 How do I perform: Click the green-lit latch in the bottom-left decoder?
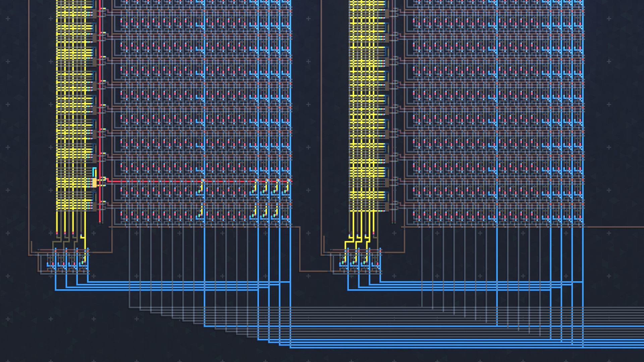pyautogui.click(x=82, y=262)
